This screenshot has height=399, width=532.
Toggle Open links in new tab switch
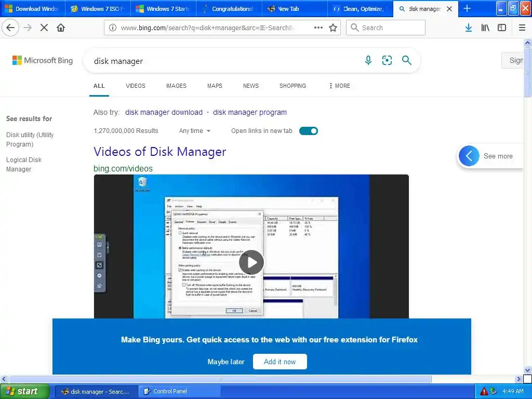coord(309,131)
